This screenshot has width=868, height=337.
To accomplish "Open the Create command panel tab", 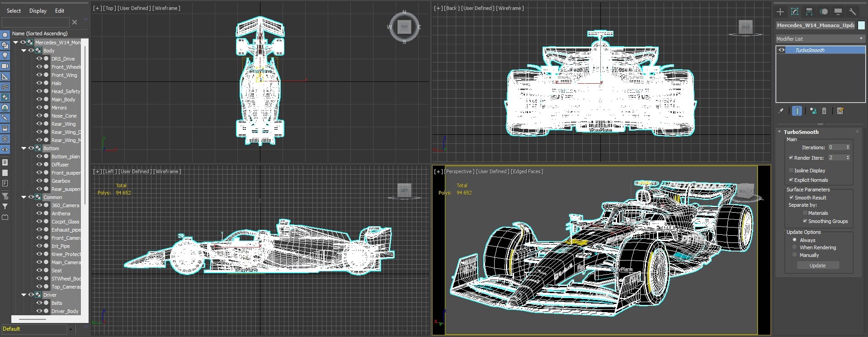I will (780, 12).
